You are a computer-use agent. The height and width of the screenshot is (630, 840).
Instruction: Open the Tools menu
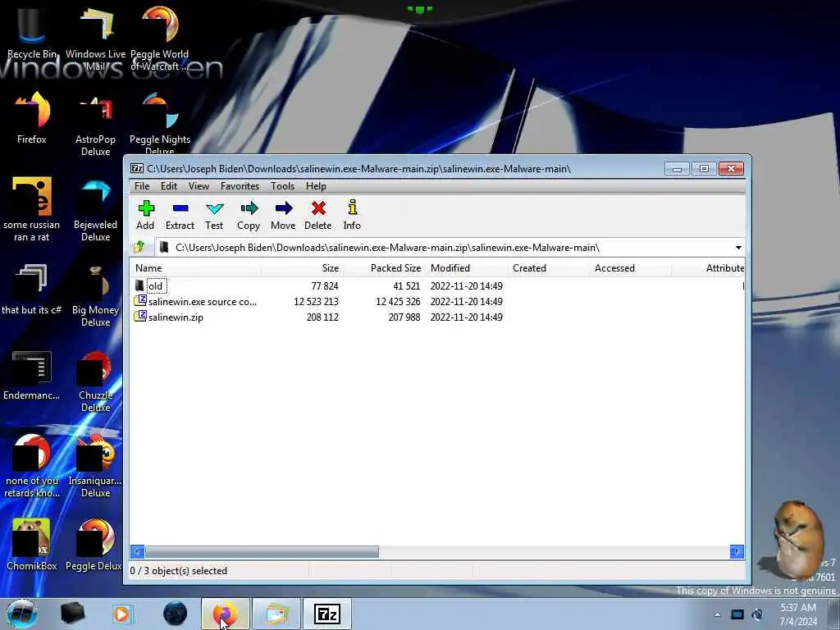point(282,186)
